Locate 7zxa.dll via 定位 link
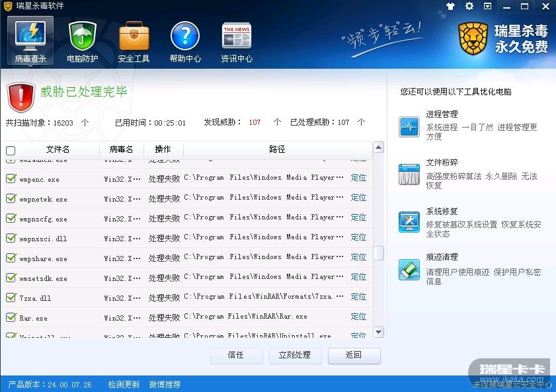 pyautogui.click(x=358, y=297)
